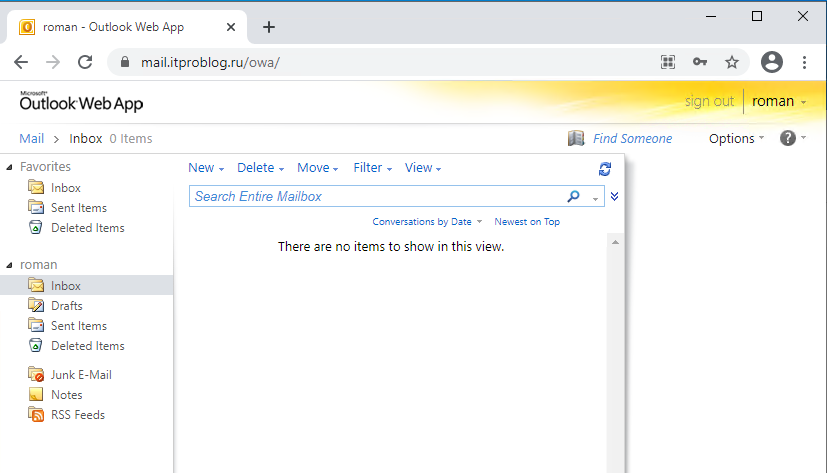Image resolution: width=827 pixels, height=473 pixels.
Task: Toggle the Newest on Top sort order
Action: tap(527, 222)
